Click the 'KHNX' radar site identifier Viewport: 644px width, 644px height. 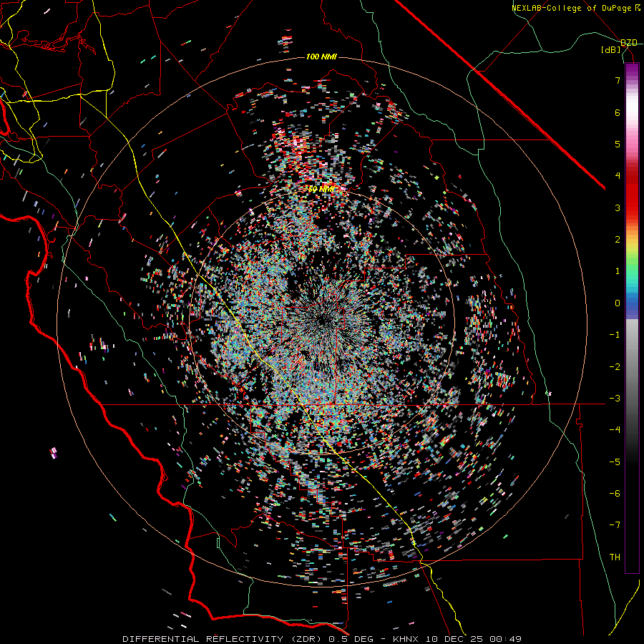[x=406, y=639]
